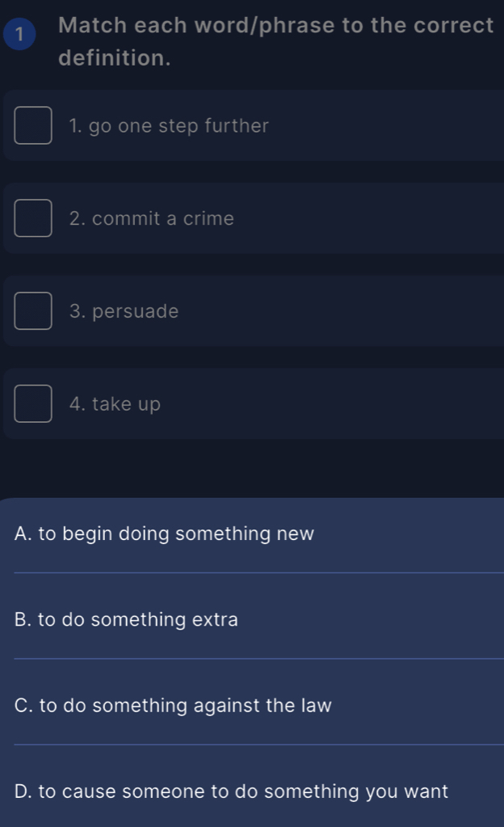
Task: Click the 'A.' letter prefix of first definition
Action: point(23,534)
